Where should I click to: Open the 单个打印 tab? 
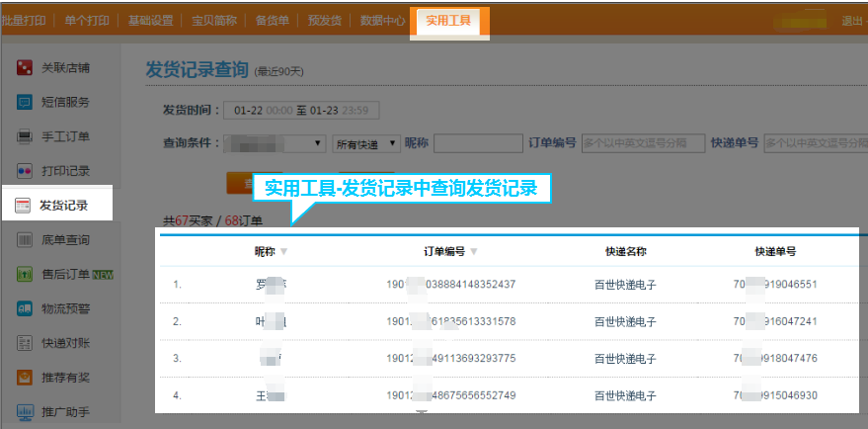(87, 21)
